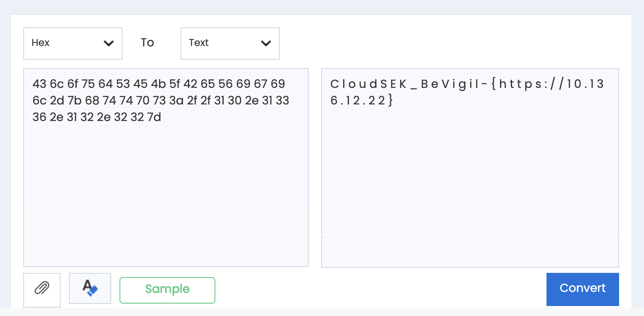Place cursor on the "5f" hex byte
Screen dimensions: 644x316
[175, 84]
